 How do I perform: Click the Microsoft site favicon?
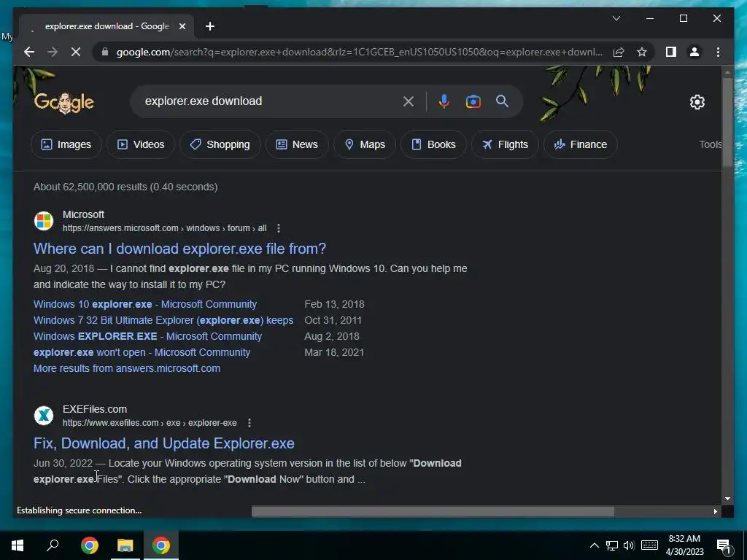pos(44,221)
